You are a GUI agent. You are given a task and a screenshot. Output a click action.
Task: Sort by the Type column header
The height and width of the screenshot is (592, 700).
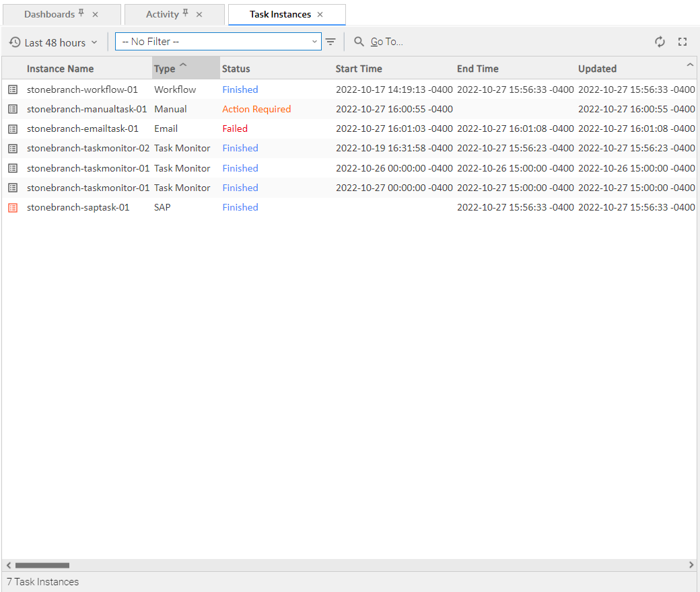tap(165, 69)
